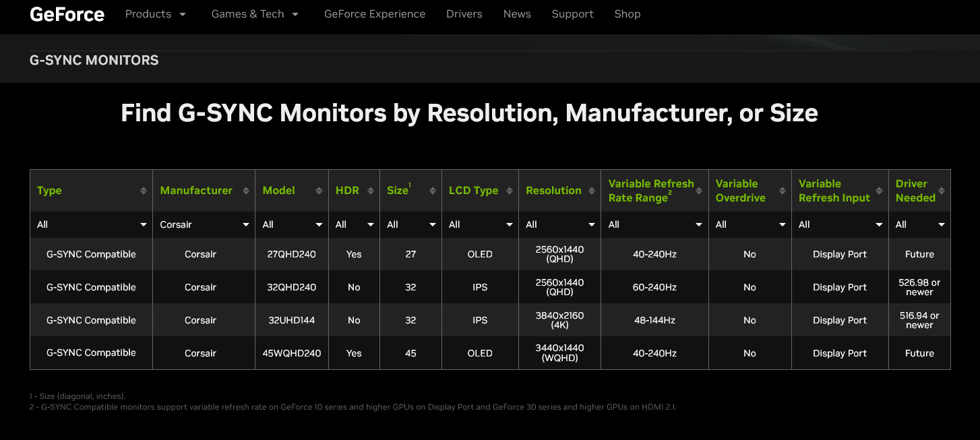Click the GeForce logo

click(x=67, y=13)
